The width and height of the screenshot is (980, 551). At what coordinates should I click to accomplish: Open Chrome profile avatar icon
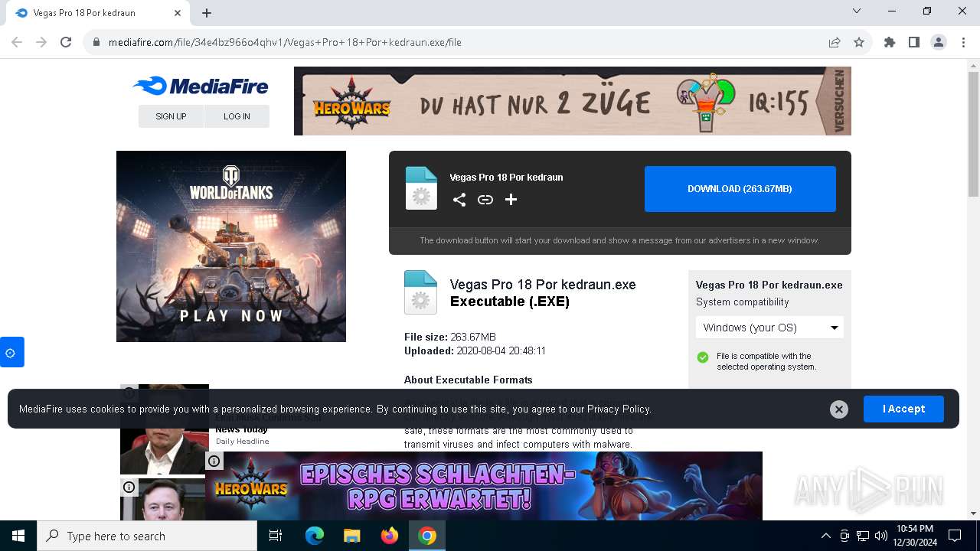pos(939,42)
